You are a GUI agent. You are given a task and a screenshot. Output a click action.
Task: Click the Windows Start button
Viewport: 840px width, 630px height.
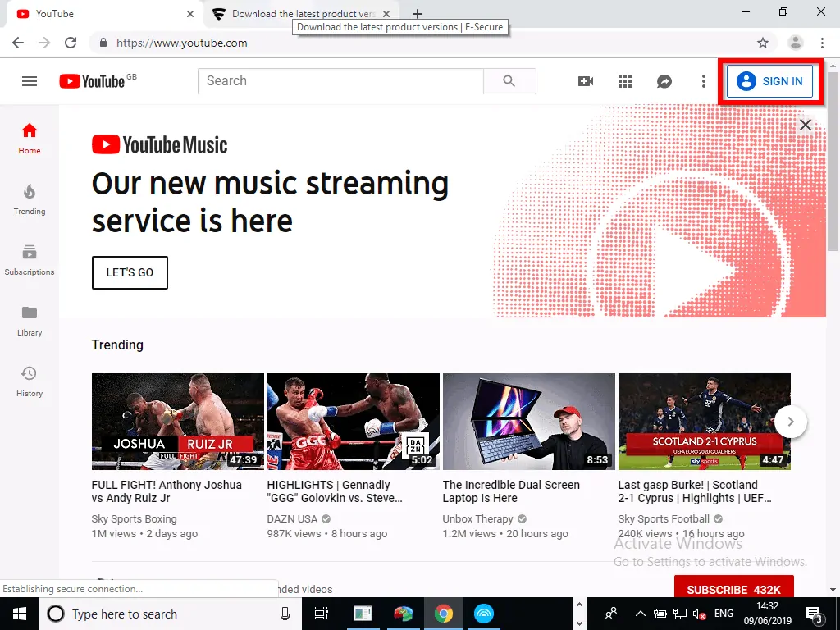point(18,614)
